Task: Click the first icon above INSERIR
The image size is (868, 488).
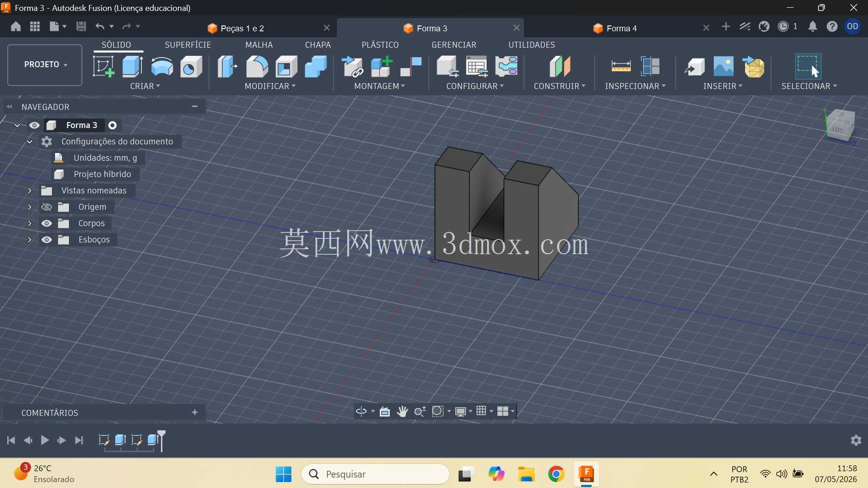Action: click(x=694, y=66)
